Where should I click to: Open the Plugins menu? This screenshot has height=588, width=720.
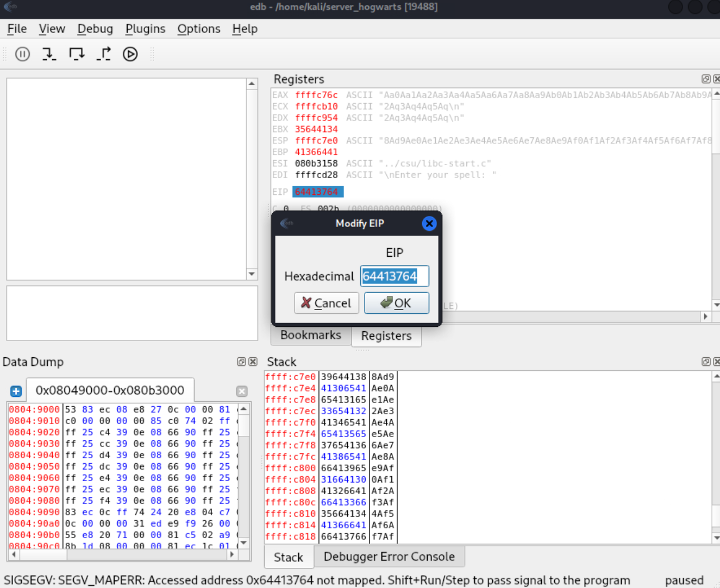[145, 29]
